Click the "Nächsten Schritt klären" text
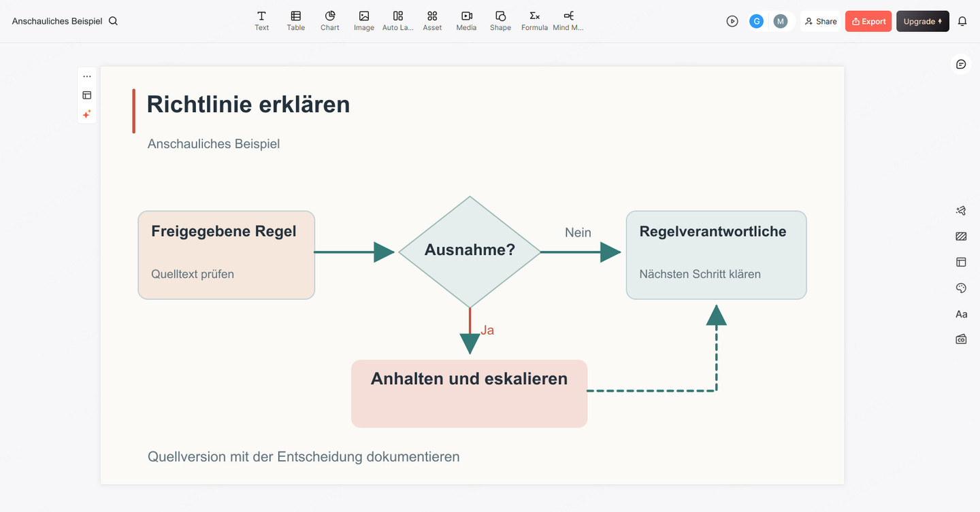 point(700,274)
